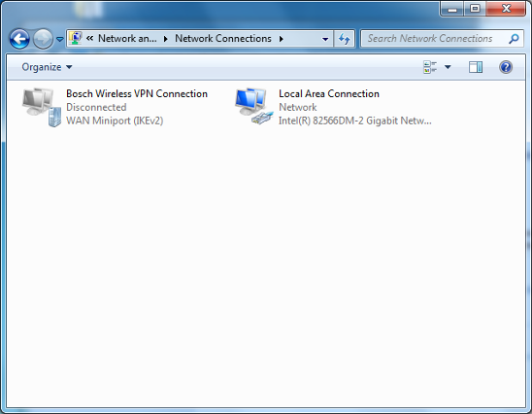The image size is (532, 414).
Task: Click the 'WAN Miniport (IKEv2)' text
Action: click(115, 121)
